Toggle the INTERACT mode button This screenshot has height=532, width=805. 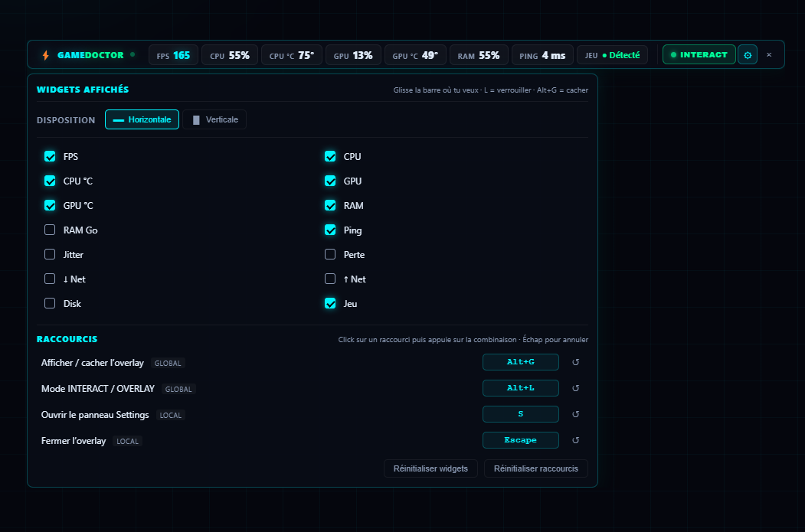[699, 55]
